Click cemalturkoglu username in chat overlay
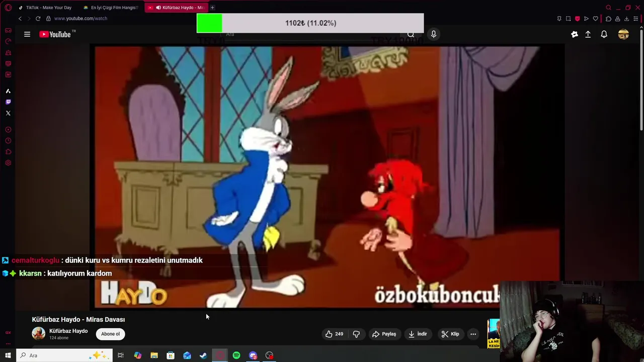The width and height of the screenshot is (644, 362). (35, 260)
